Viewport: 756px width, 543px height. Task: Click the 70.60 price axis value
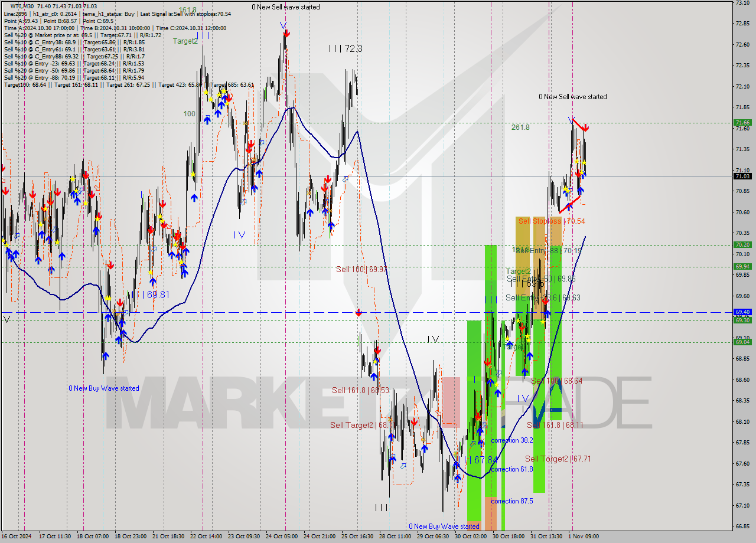coord(742,212)
